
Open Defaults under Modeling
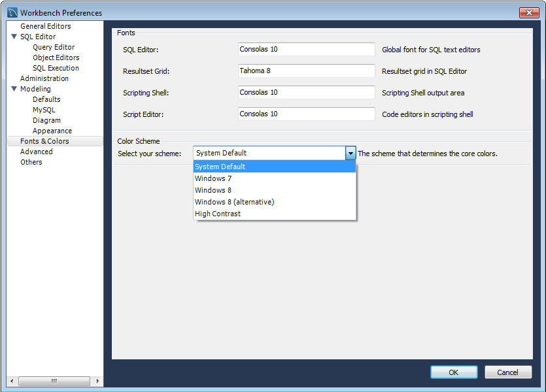[46, 99]
